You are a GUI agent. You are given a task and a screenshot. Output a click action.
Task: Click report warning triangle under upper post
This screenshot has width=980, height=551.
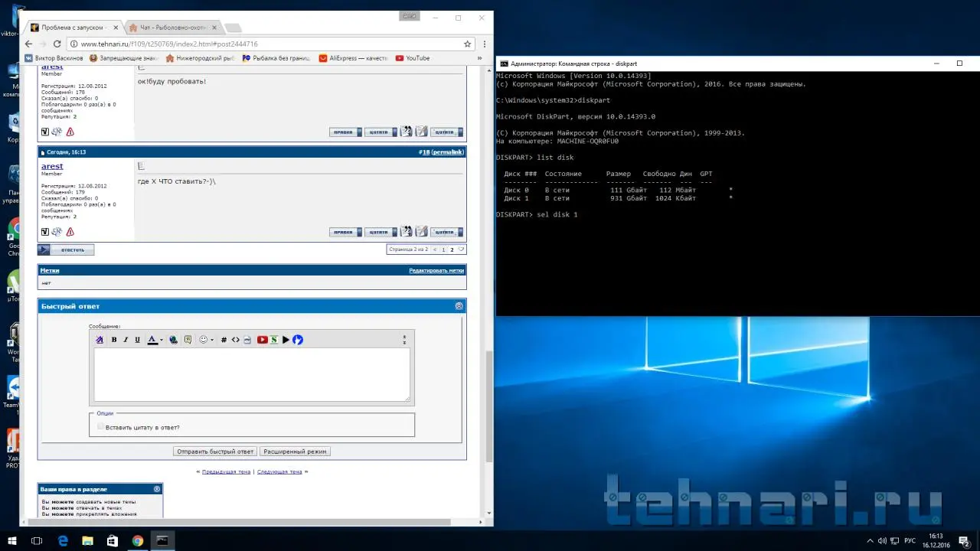point(70,132)
